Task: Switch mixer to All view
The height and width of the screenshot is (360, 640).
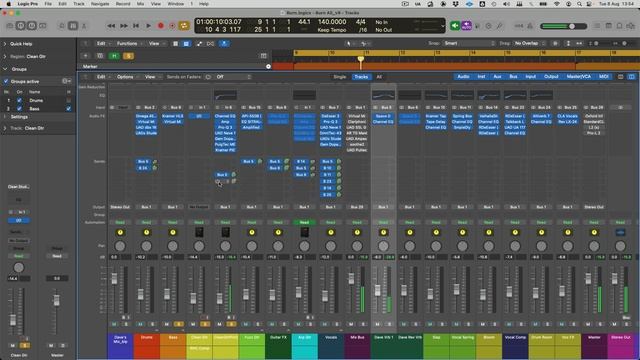Action: [x=379, y=77]
